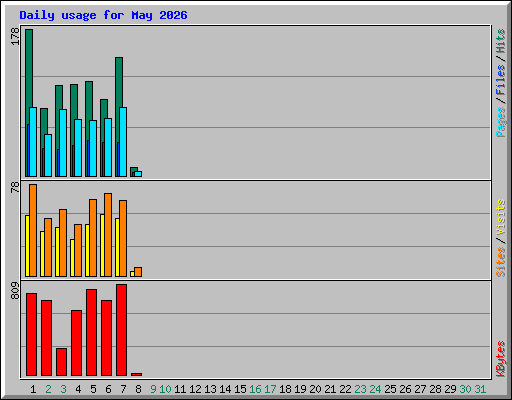The height and width of the screenshot is (400, 512).
Task: Select the green hits bar for day 5
Action: tap(89, 101)
